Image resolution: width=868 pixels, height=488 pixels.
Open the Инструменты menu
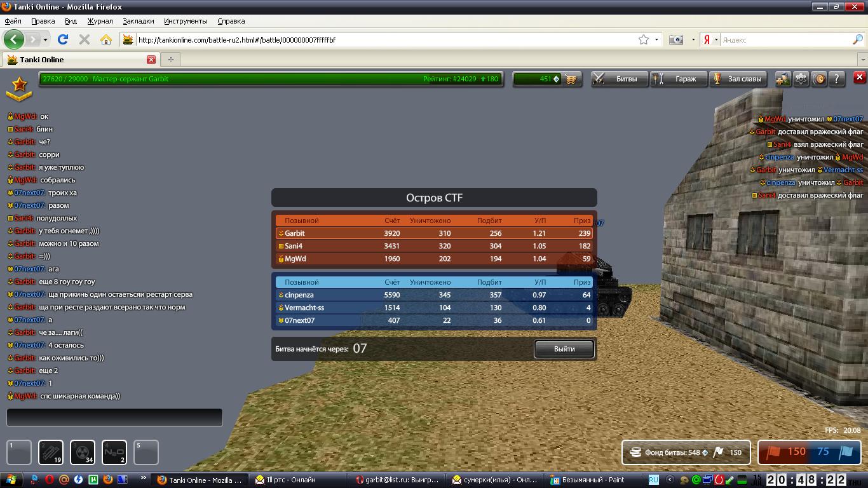pos(186,21)
